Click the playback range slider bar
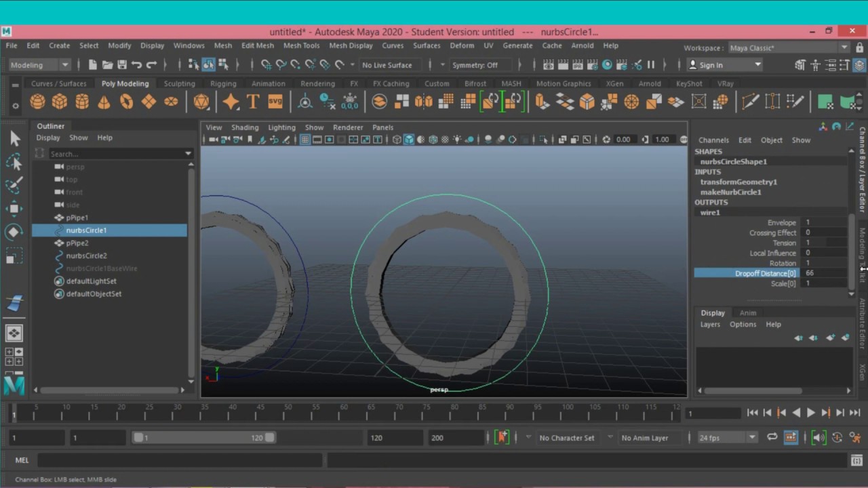This screenshot has height=488, width=868. (x=204, y=438)
